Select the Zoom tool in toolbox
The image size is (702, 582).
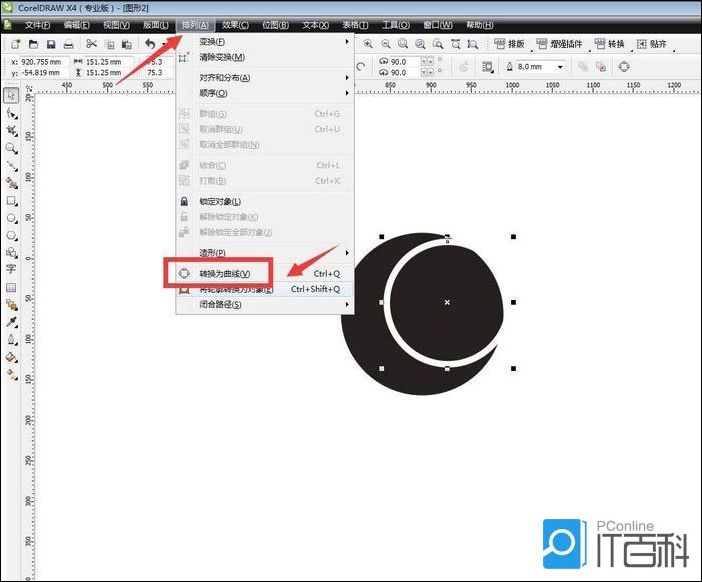(x=11, y=148)
